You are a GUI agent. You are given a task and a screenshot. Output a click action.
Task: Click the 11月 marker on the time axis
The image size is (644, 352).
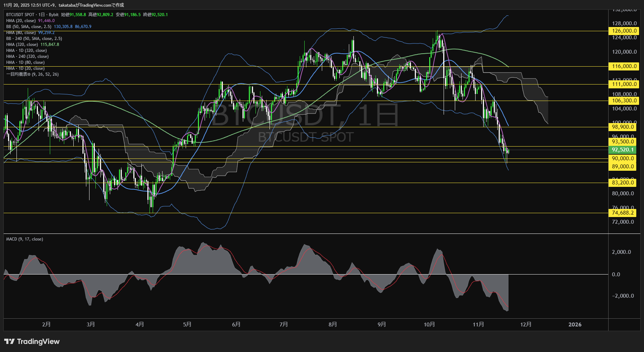click(x=478, y=325)
